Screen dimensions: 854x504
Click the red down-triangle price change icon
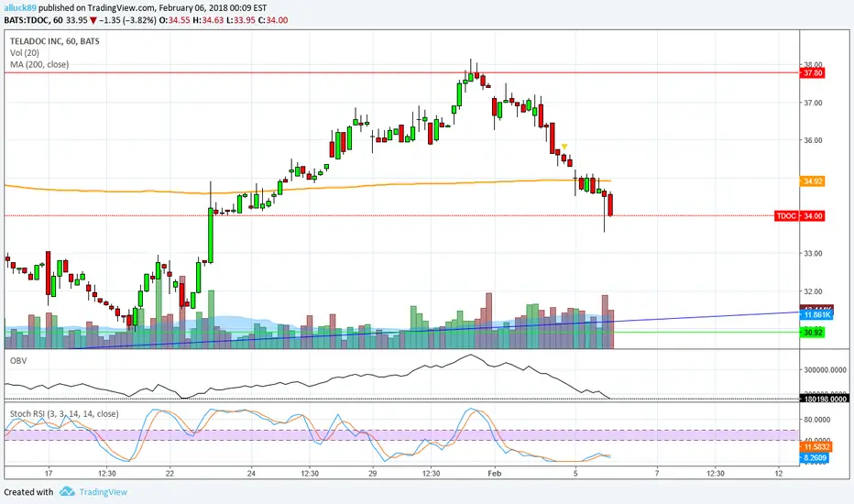pos(93,20)
